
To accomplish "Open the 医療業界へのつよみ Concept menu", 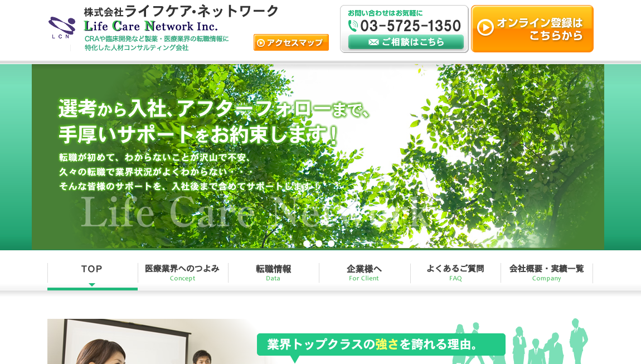I will pyautogui.click(x=182, y=273).
